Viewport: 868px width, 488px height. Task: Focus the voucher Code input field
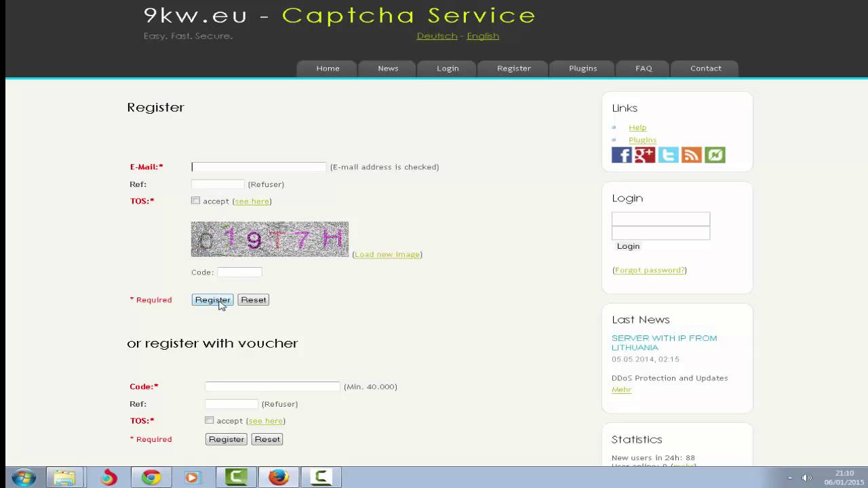click(x=273, y=386)
